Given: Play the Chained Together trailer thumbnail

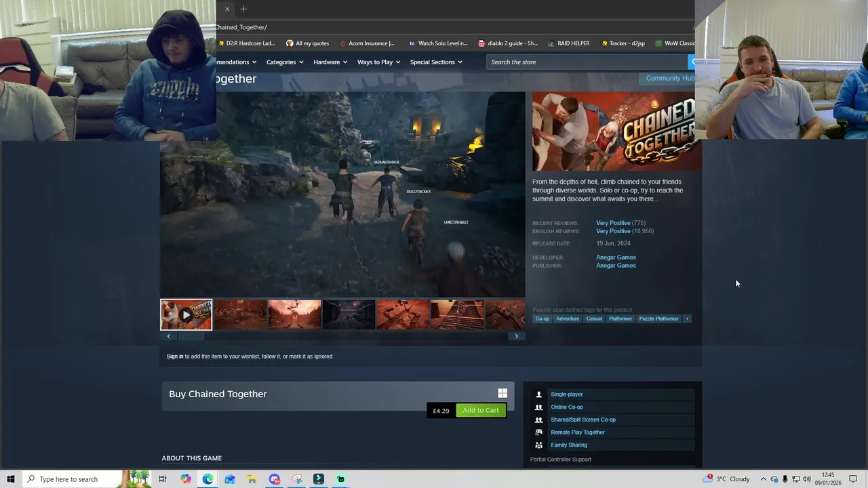Looking at the screenshot, I should coord(186,314).
